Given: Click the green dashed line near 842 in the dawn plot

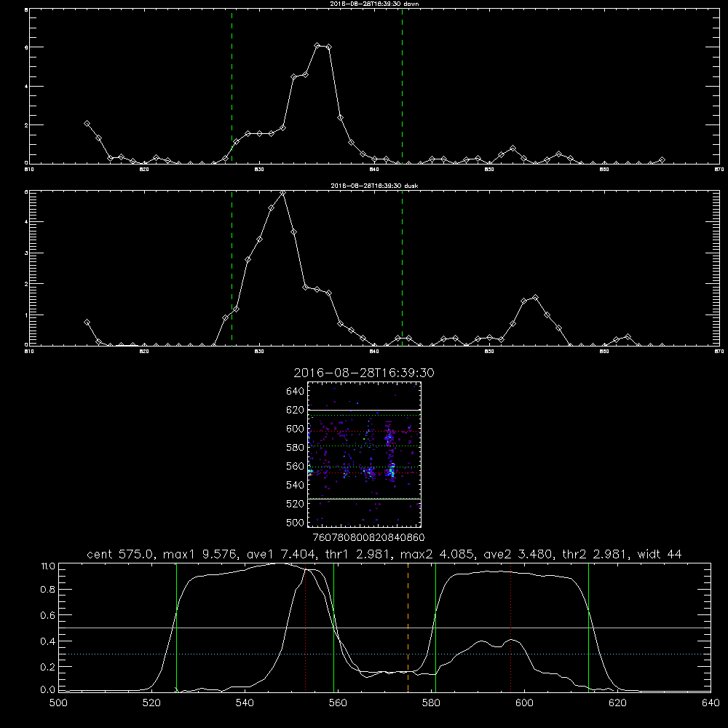Looking at the screenshot, I should click(x=402, y=87).
